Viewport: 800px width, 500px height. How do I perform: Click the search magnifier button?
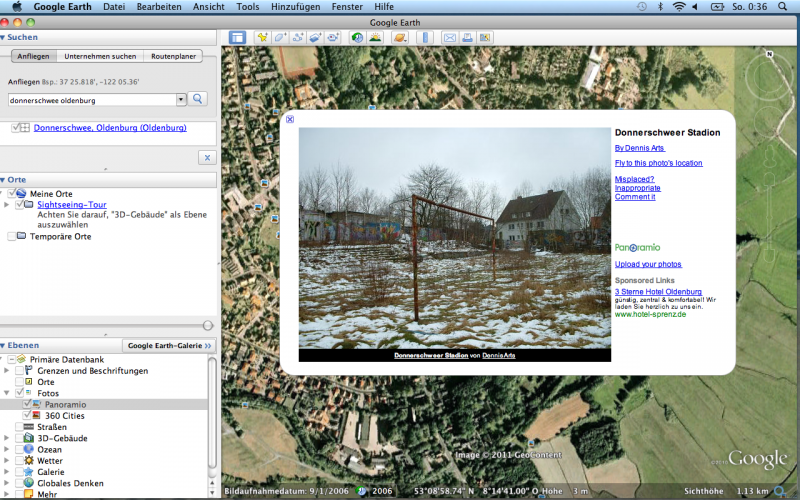[x=198, y=99]
